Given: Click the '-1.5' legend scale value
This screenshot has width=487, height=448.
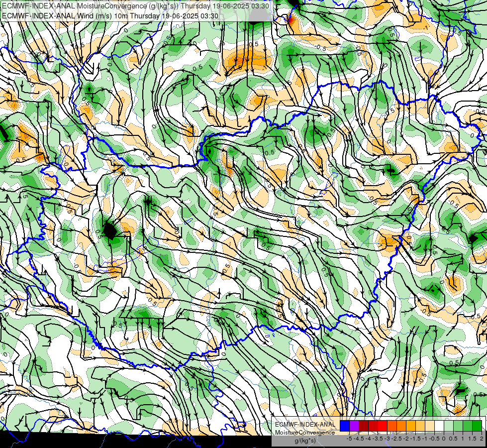Looking at the screenshot, I should click(415, 439).
